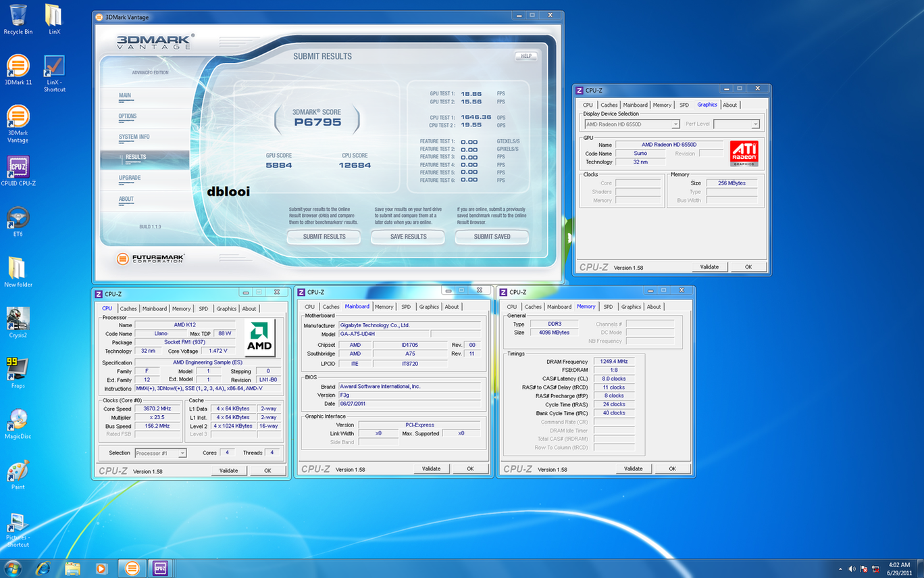Open the 3DMark 11 desktop icon
Viewport: 924px width, 578px height.
tap(18, 67)
